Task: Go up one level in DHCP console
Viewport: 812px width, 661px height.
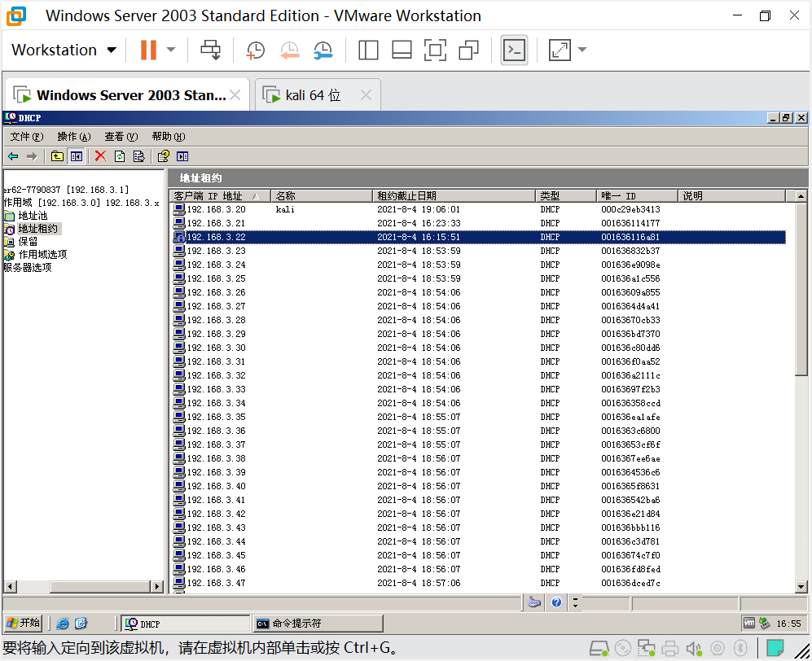Action: point(57,156)
